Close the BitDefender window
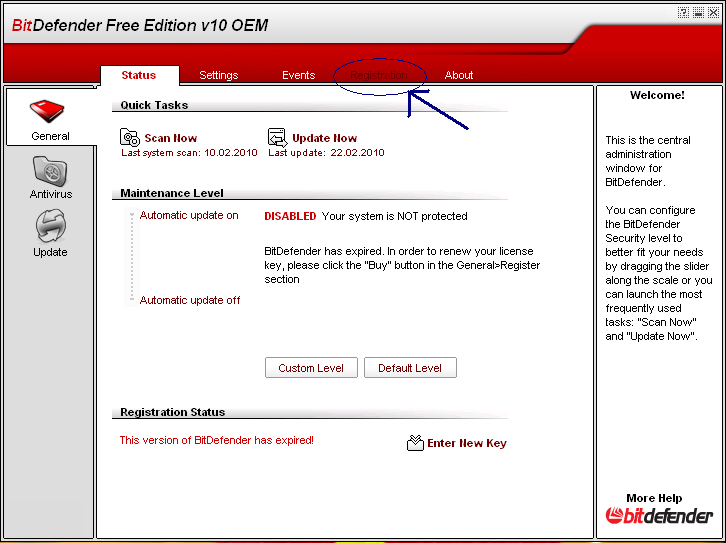 pyautogui.click(x=713, y=12)
